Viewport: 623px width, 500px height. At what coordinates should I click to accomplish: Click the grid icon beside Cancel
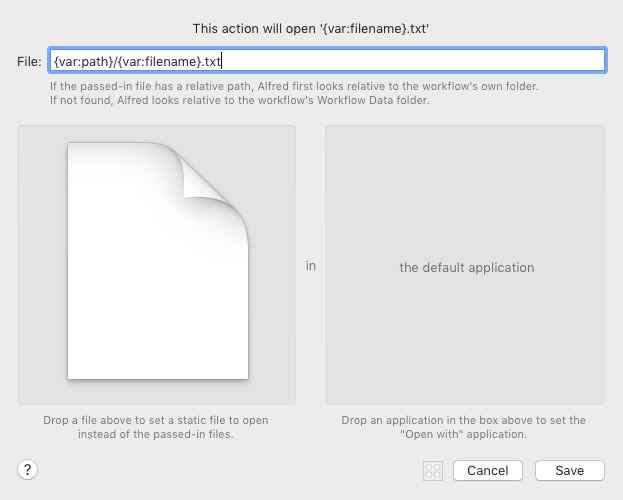(433, 471)
